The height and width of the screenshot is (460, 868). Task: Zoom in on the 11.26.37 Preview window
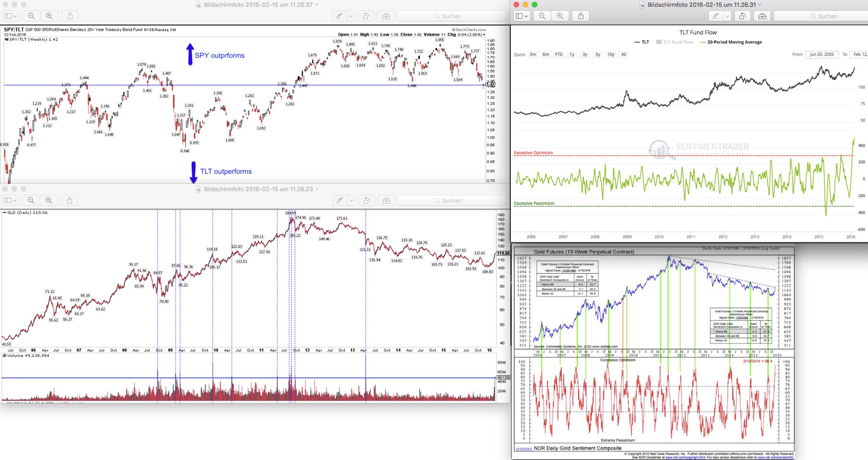(x=49, y=16)
